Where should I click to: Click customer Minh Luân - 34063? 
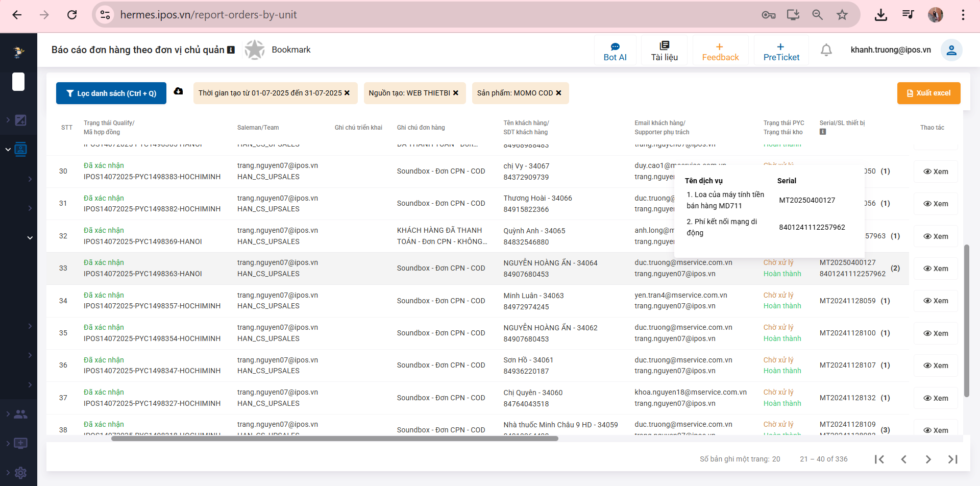coord(534,296)
